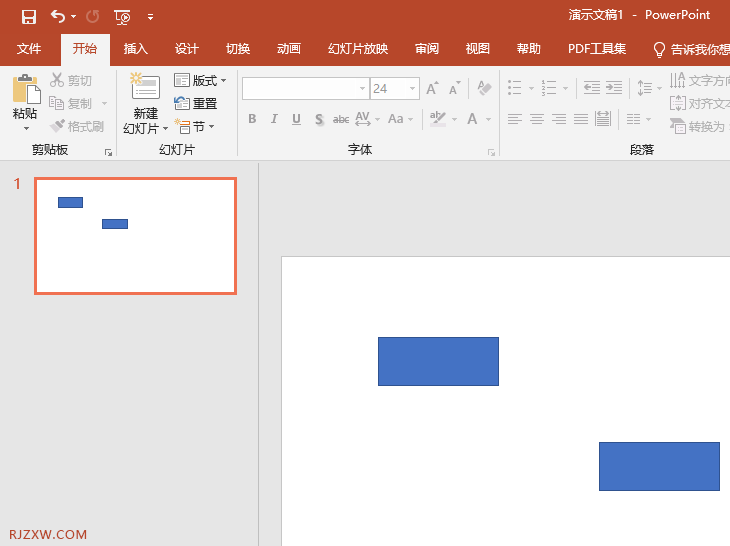Click the Undo arrow icon

coord(58,17)
